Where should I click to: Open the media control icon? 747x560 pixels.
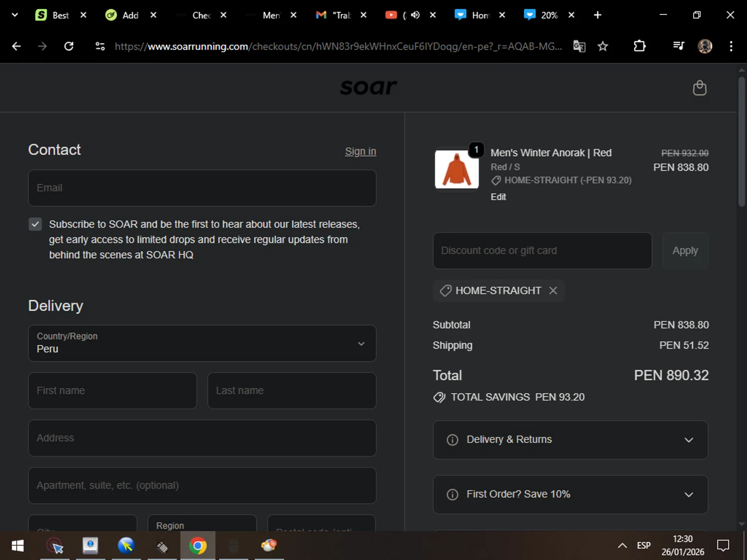coord(678,46)
